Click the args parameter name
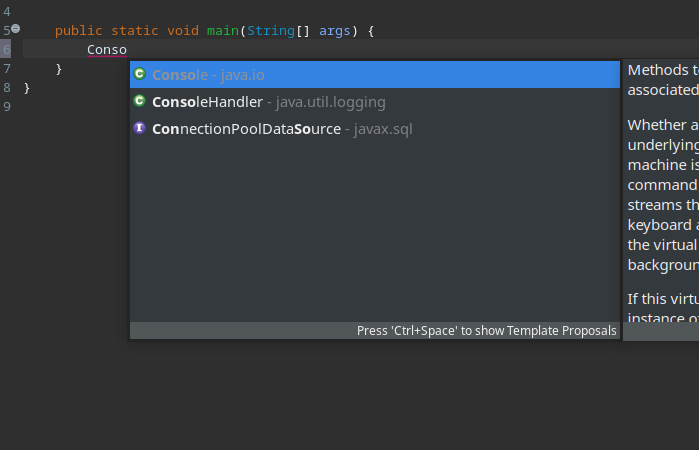 [335, 31]
